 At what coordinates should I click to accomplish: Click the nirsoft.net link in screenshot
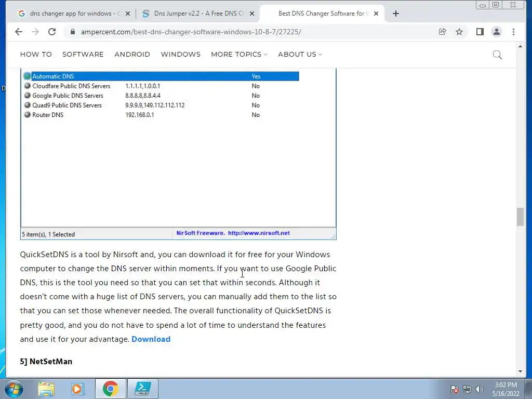(x=259, y=233)
